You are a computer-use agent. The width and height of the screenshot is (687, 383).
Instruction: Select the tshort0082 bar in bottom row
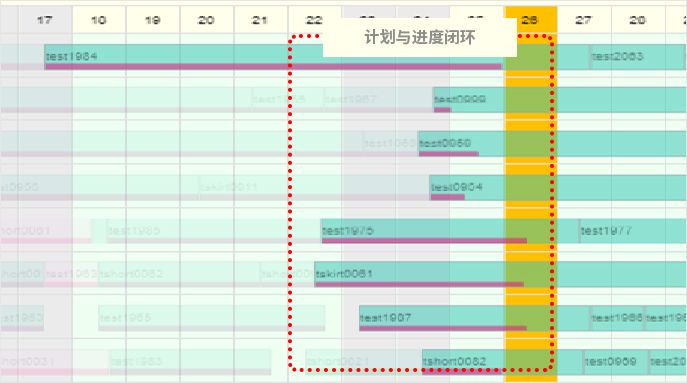click(502, 362)
